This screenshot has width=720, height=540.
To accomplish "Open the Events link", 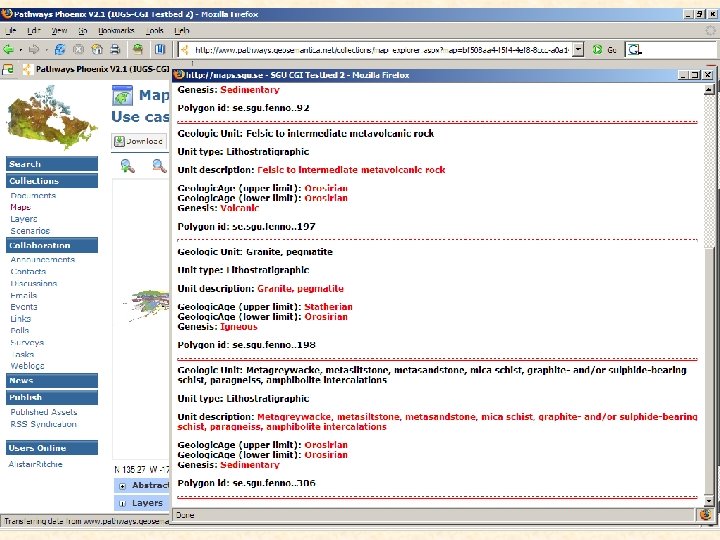I will tap(24, 307).
